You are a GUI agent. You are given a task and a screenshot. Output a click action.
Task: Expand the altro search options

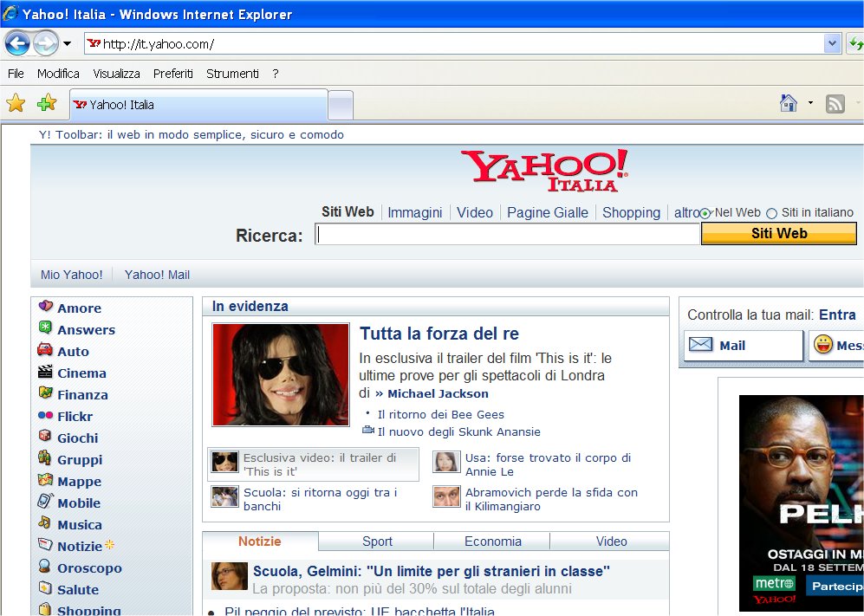pos(686,212)
